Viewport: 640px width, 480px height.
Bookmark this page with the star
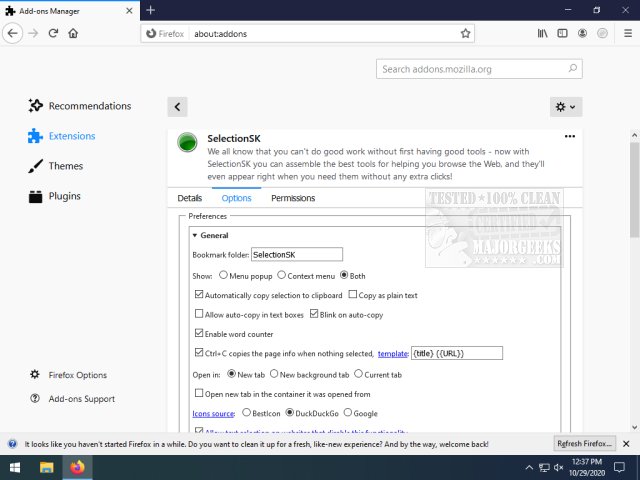coord(465,33)
